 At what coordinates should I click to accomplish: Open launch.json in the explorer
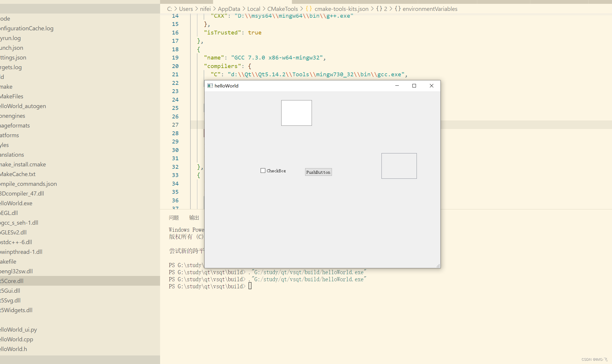pos(80,48)
